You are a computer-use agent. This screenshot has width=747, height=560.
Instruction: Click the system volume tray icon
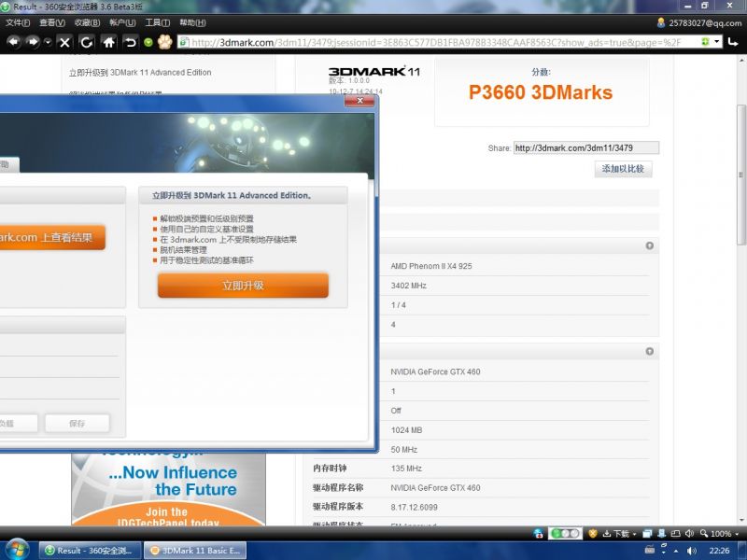coord(692,551)
